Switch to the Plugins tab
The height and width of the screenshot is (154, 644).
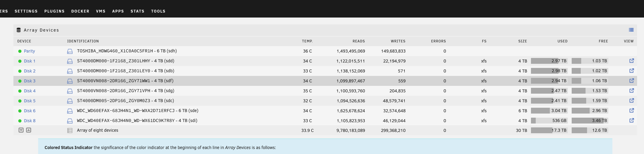[x=54, y=11]
